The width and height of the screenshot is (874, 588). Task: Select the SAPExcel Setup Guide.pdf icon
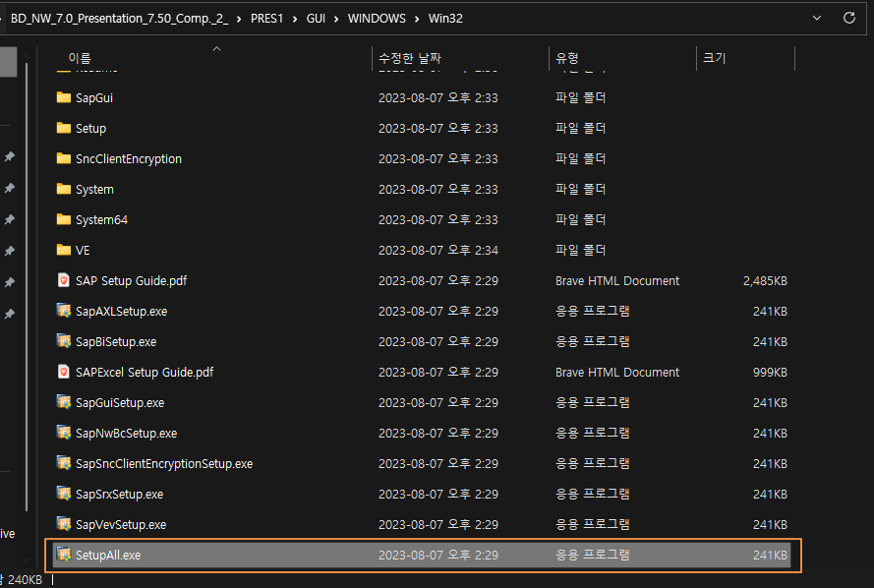pyautogui.click(x=64, y=373)
